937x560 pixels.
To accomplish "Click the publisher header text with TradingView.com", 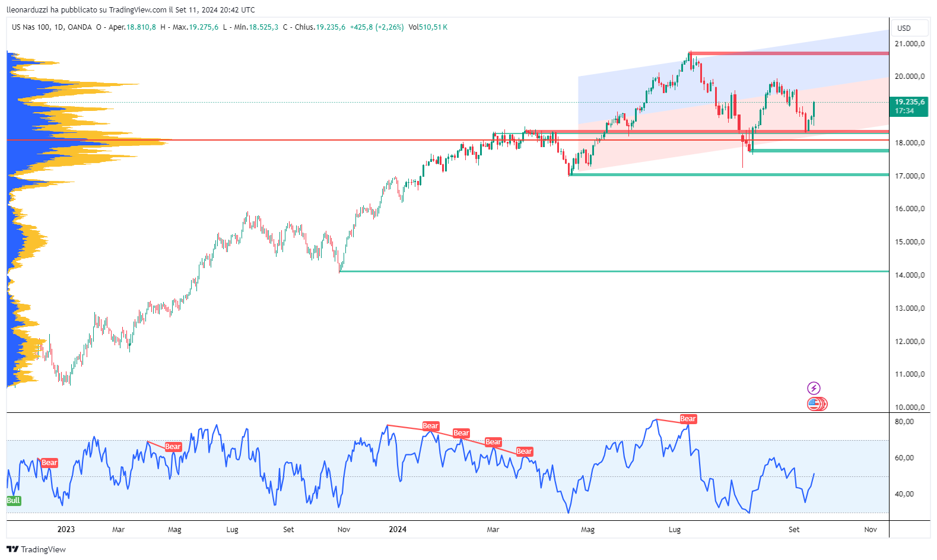I will [x=131, y=9].
